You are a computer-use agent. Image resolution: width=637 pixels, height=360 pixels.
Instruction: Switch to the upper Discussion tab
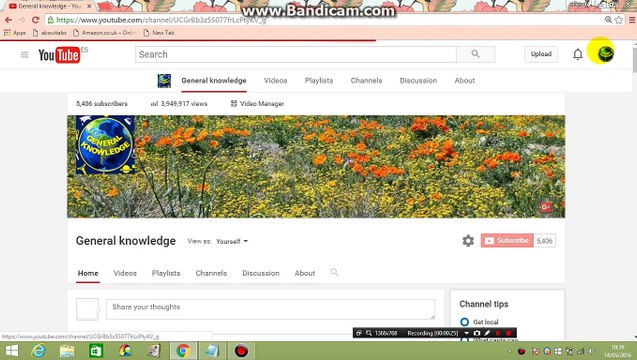[418, 80]
